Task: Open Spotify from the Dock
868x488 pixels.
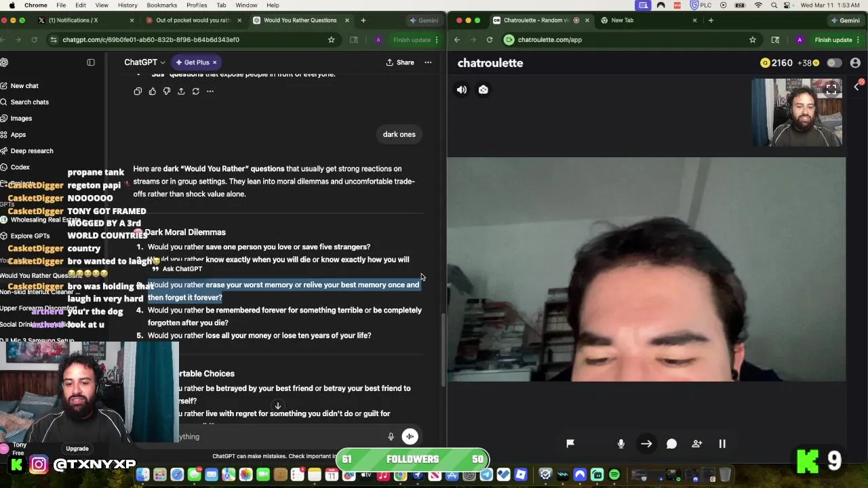Action: tap(614, 474)
